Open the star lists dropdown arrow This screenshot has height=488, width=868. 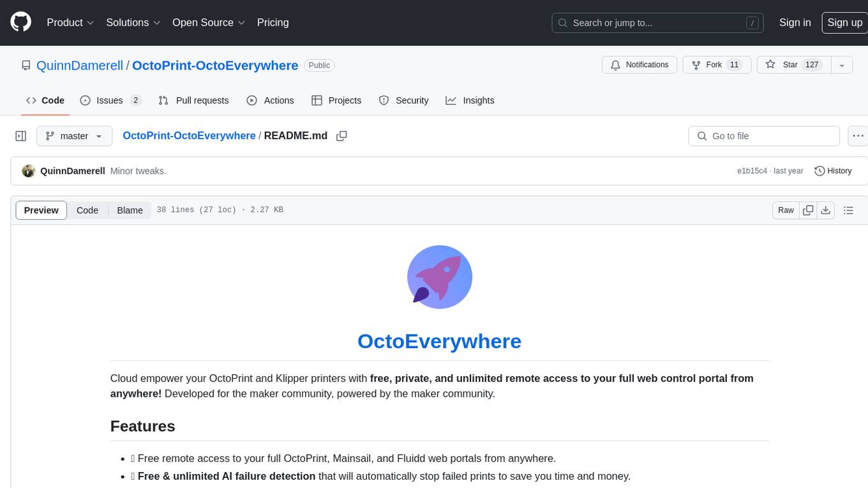(842, 65)
